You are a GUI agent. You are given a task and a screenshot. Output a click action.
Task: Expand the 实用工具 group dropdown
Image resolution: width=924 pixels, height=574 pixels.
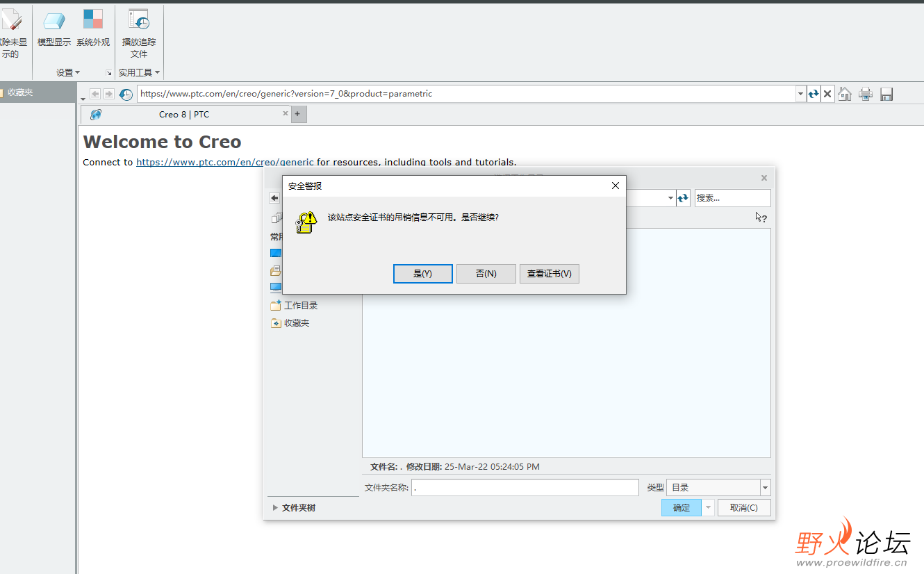[x=139, y=72]
